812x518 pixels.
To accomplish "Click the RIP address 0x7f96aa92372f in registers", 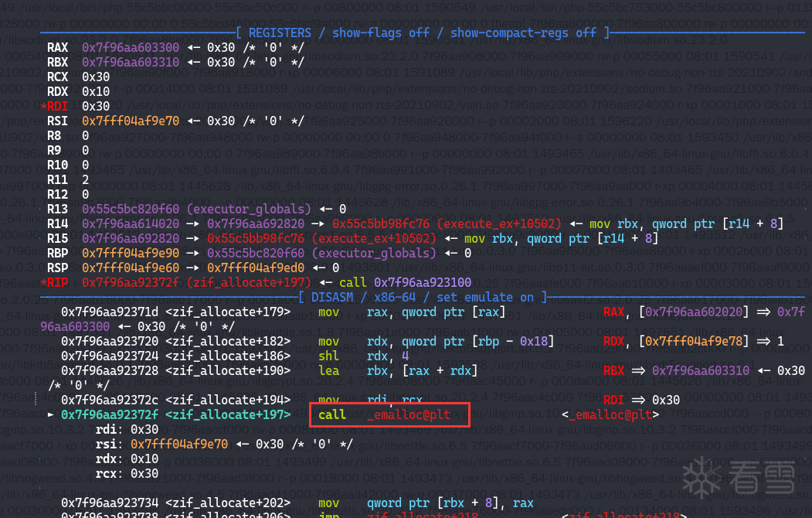I will [x=131, y=282].
